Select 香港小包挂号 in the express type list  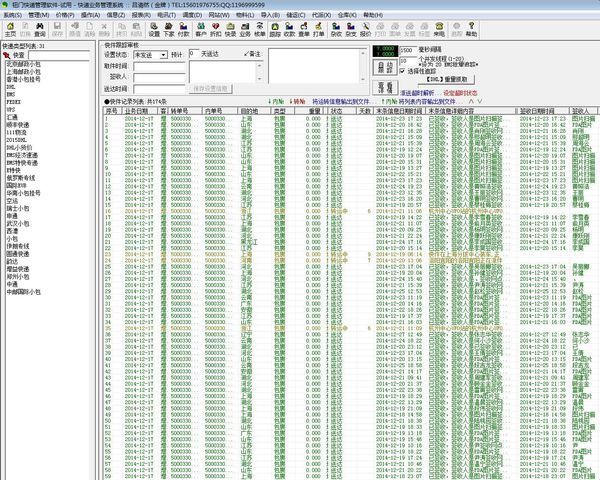(26, 78)
